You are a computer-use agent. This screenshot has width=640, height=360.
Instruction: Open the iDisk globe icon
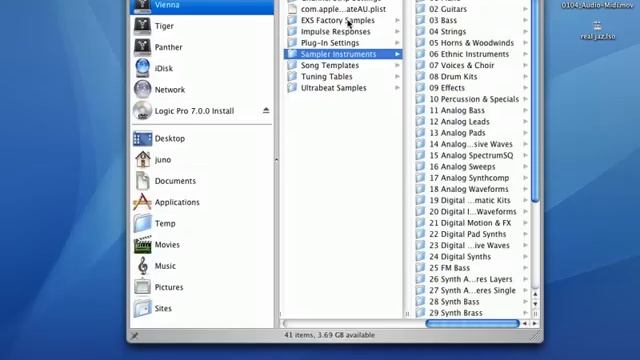click(142, 68)
